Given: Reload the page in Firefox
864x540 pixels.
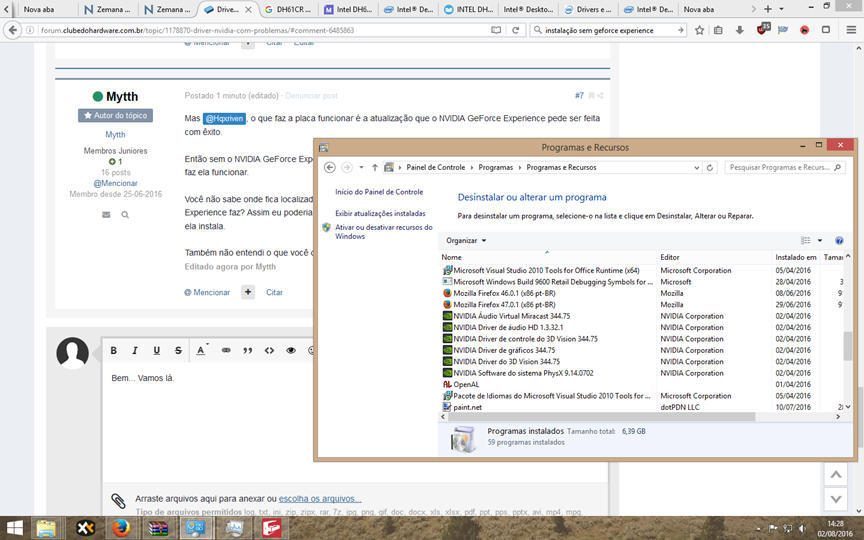Looking at the screenshot, I should [516, 30].
